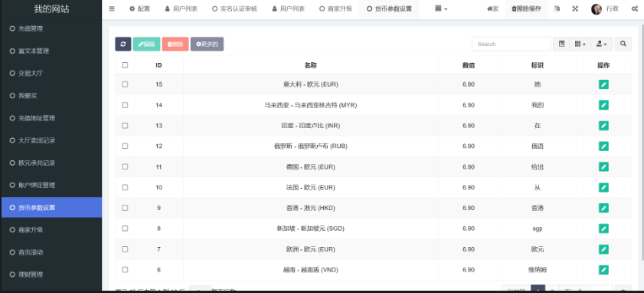Select the 货币参数设置 tab in top bar
Screen dimensions: 644x293
(389, 8)
